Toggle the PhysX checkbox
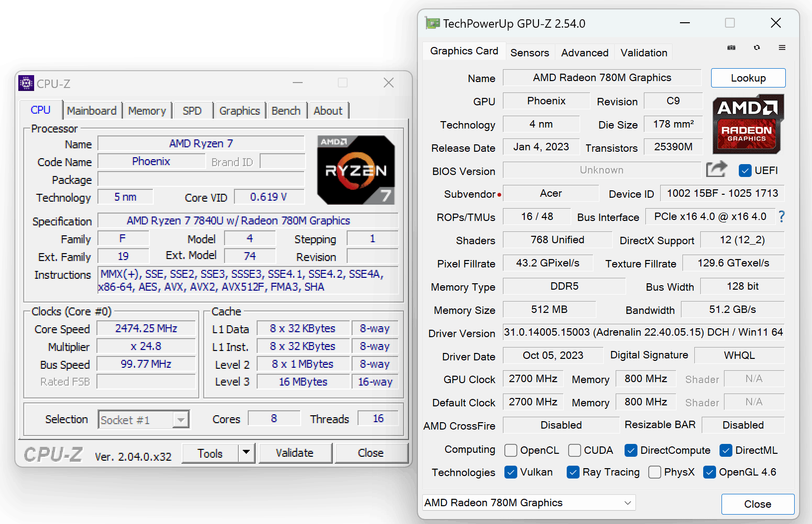Viewport: 812px width, 524px height. coord(655,472)
